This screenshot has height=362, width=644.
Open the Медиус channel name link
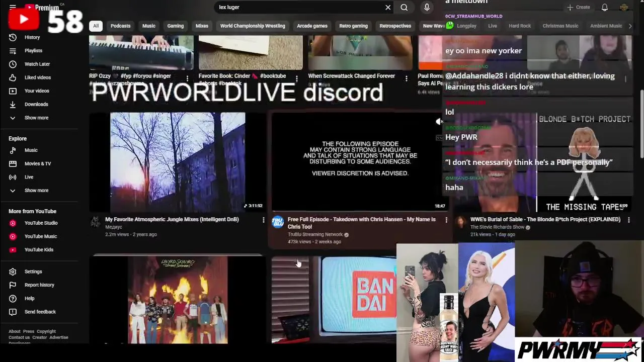click(x=114, y=227)
